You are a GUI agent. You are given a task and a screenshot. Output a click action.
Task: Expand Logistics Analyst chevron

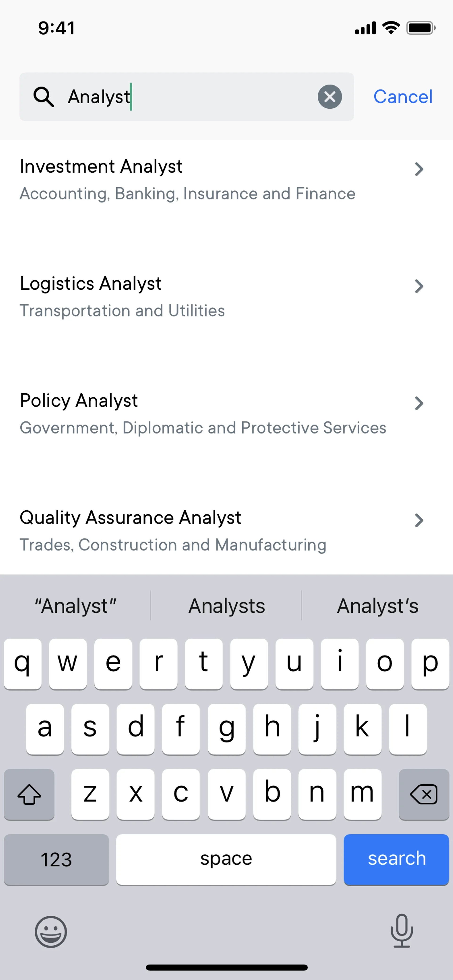coord(419,286)
